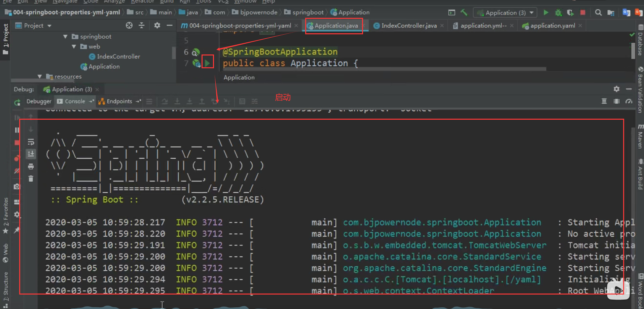
Task: Run Application with the green play button
Action: point(546,13)
